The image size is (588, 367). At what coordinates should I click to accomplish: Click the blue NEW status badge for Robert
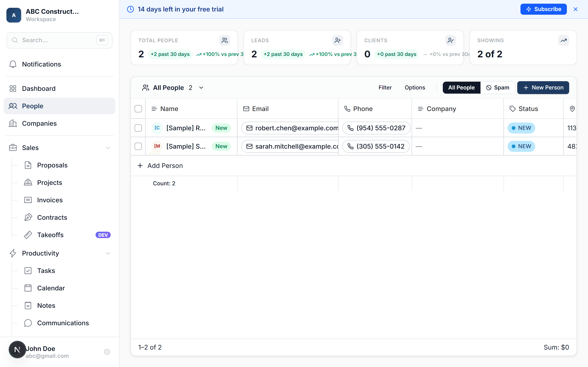[x=521, y=128]
